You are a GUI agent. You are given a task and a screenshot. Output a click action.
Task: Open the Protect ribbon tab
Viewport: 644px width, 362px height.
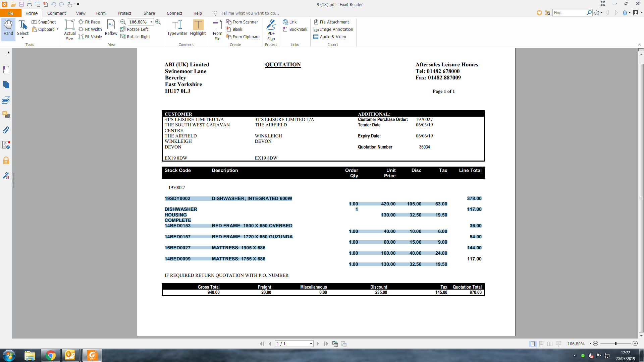click(124, 13)
